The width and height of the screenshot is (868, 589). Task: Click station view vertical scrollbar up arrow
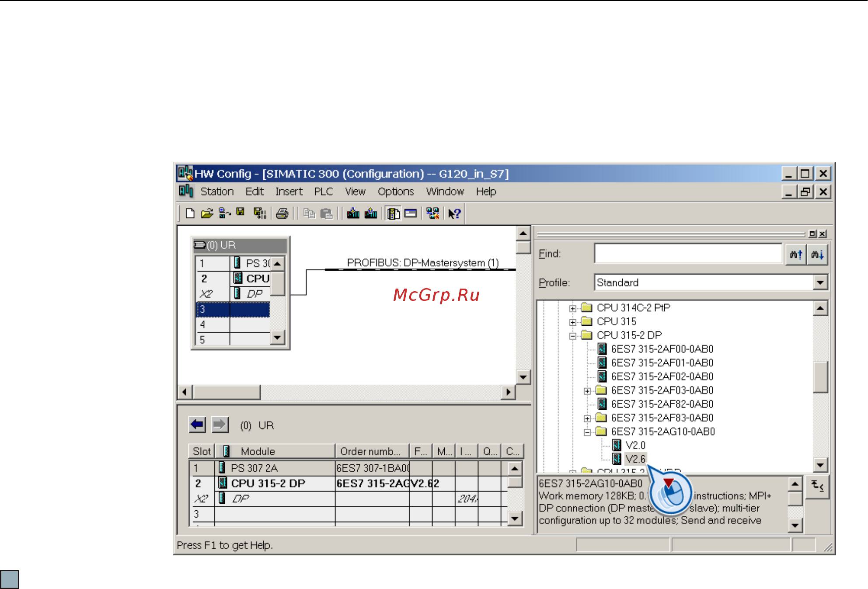click(x=523, y=233)
